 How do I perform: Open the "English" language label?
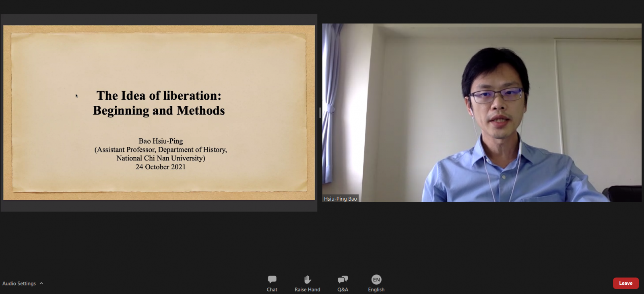coord(376,290)
